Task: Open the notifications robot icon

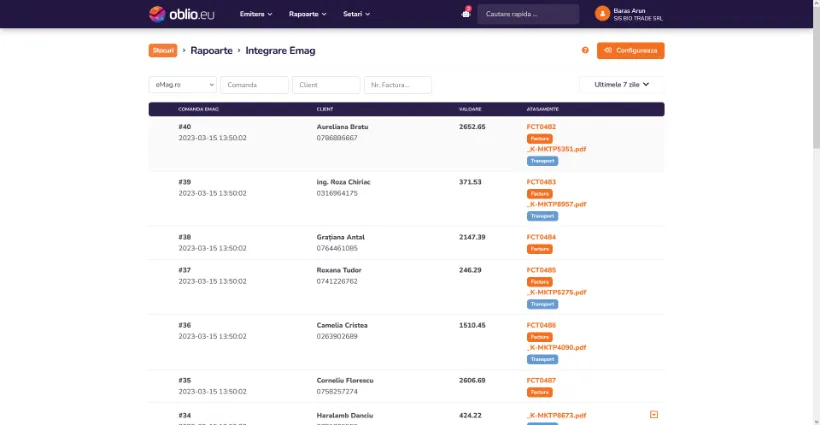Action: click(x=466, y=13)
